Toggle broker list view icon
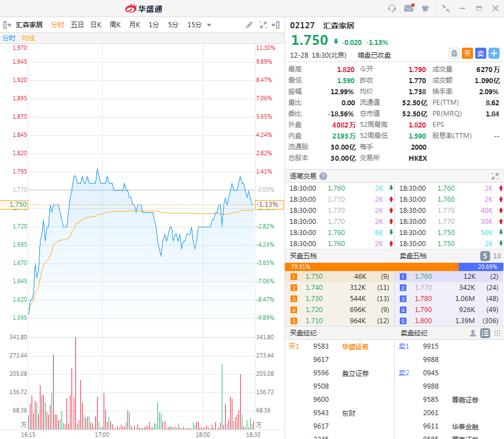 pyautogui.click(x=485, y=333)
